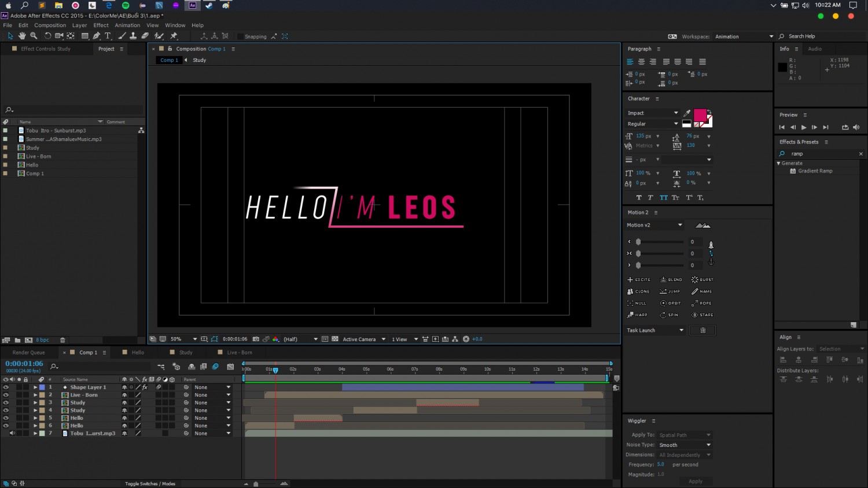868x488 pixels.
Task: Select the Pen tool
Action: click(97, 36)
